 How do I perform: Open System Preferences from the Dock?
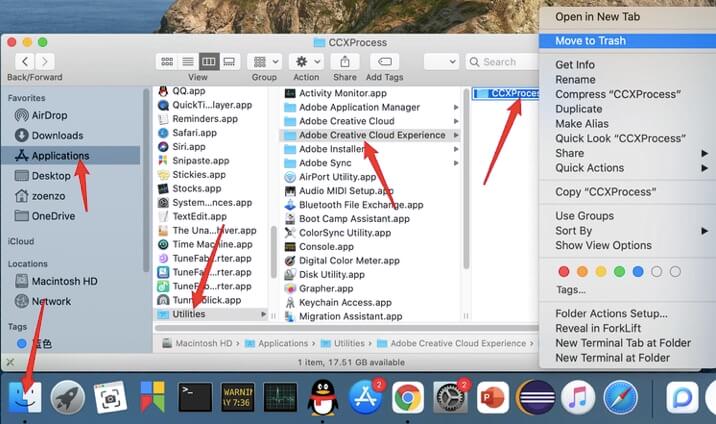pos(450,397)
